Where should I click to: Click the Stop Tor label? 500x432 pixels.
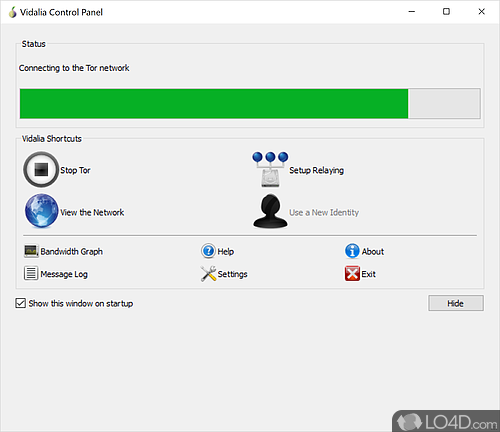coord(75,170)
